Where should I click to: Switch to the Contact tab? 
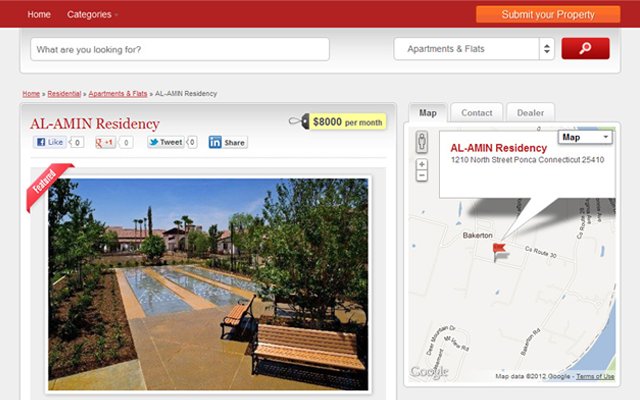tap(476, 113)
